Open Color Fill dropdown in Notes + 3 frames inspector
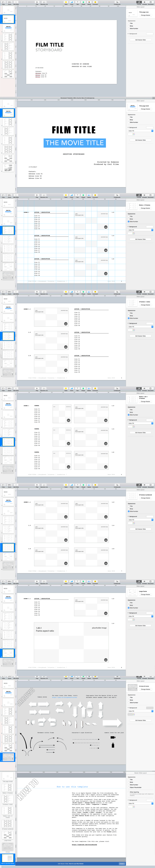The width and height of the screenshot is (155, 868). 141,230
